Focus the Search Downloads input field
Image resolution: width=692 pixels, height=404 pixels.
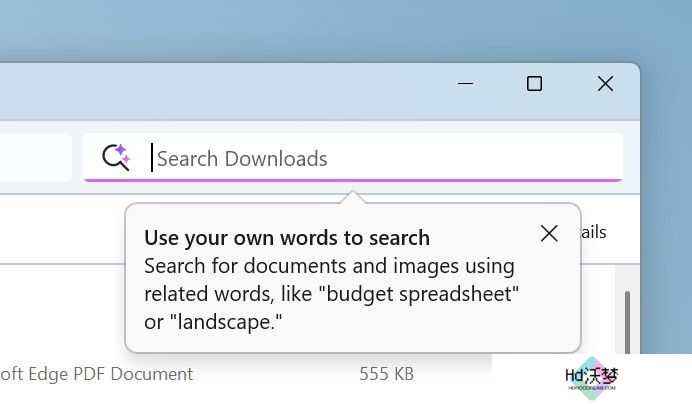coord(353,158)
